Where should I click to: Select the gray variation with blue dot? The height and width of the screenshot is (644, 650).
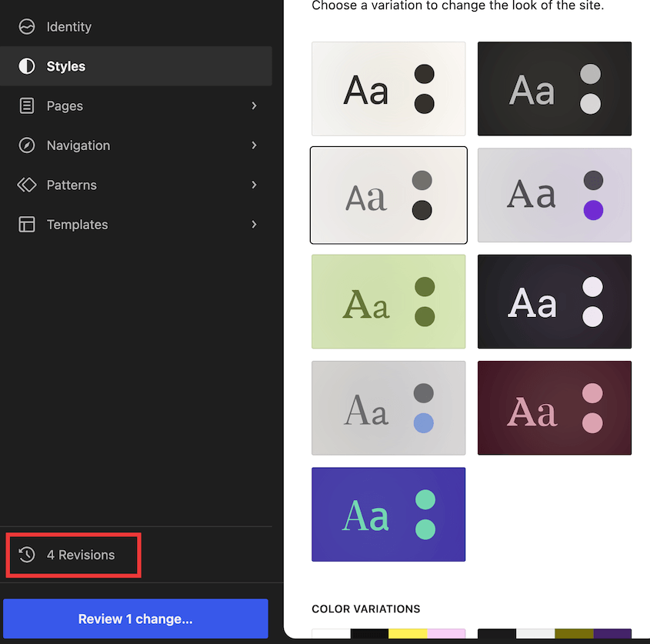pos(388,408)
